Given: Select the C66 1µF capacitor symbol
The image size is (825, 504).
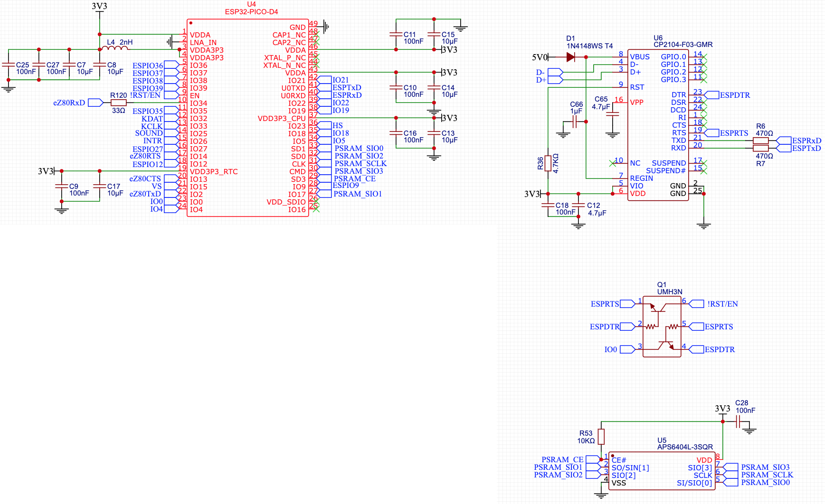Looking at the screenshot, I should pyautogui.click(x=575, y=122).
